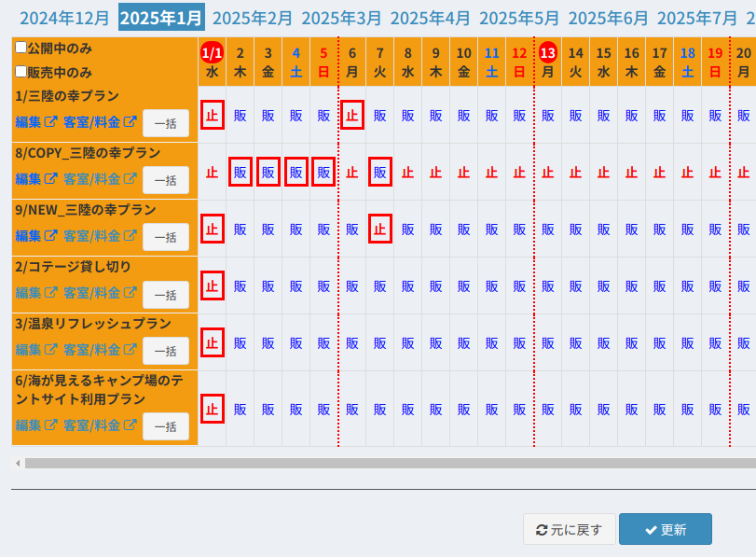
Task: Click 一括 for the 6/海が見えるキャンプ場 plan
Action: (x=166, y=426)
